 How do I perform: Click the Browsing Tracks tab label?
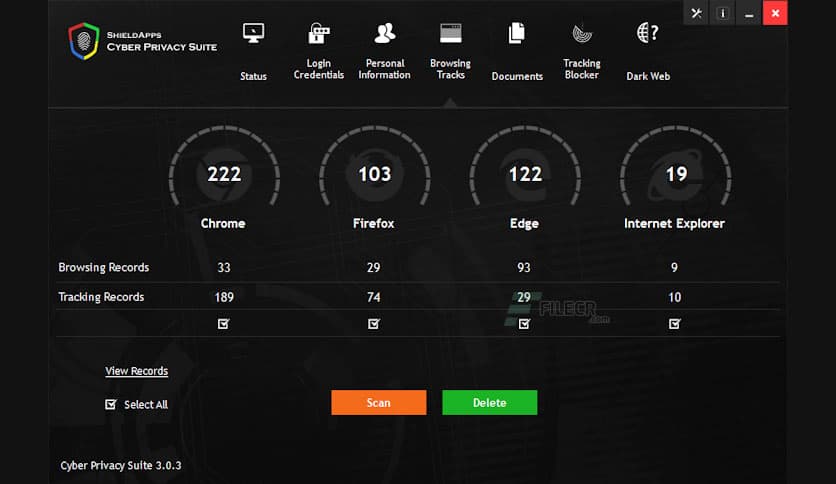[451, 69]
